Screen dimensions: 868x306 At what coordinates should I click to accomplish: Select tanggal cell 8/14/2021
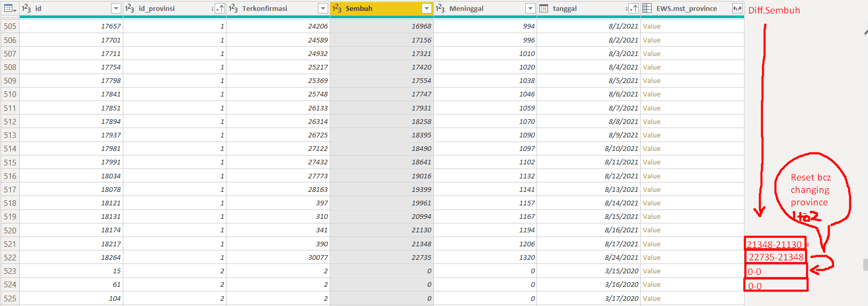click(x=589, y=203)
